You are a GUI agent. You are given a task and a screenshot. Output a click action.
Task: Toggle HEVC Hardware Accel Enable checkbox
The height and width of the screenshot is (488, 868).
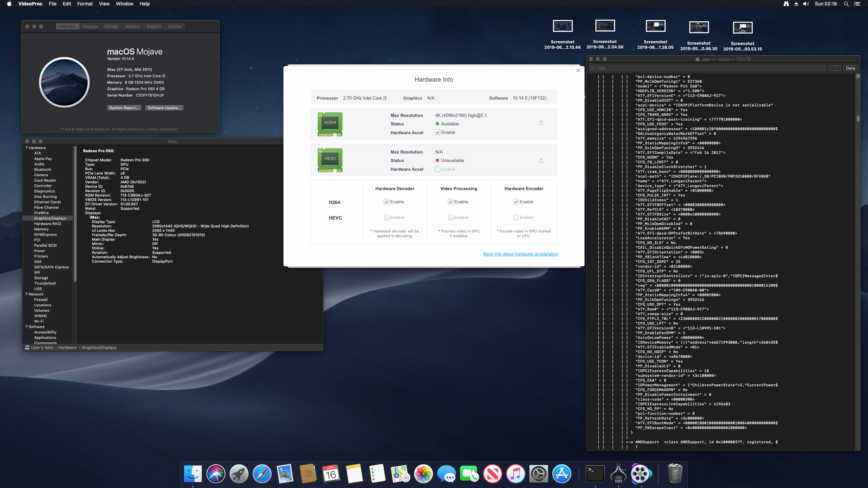[438, 169]
